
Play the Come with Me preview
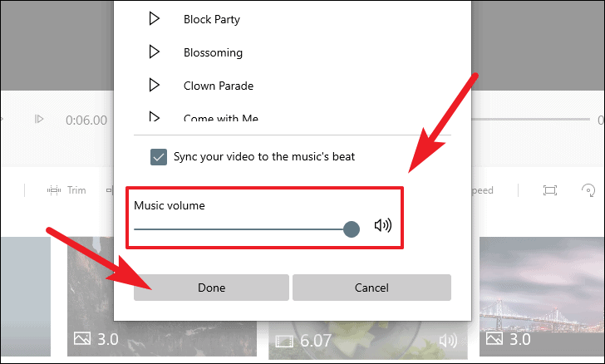[155, 116]
